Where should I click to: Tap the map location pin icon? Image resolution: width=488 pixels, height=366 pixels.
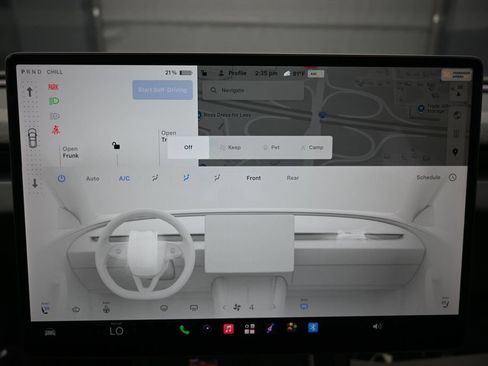(455, 152)
